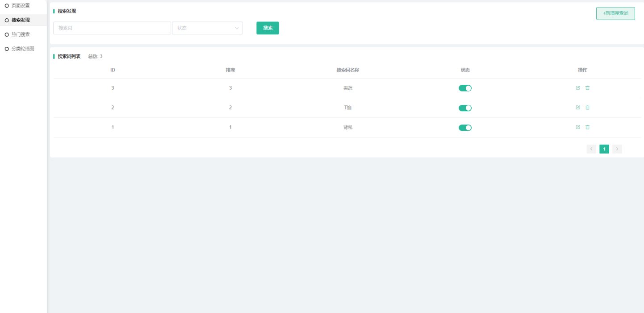Click delete trash icon for 果蔬 row
This screenshot has width=644, height=313.
pos(587,88)
